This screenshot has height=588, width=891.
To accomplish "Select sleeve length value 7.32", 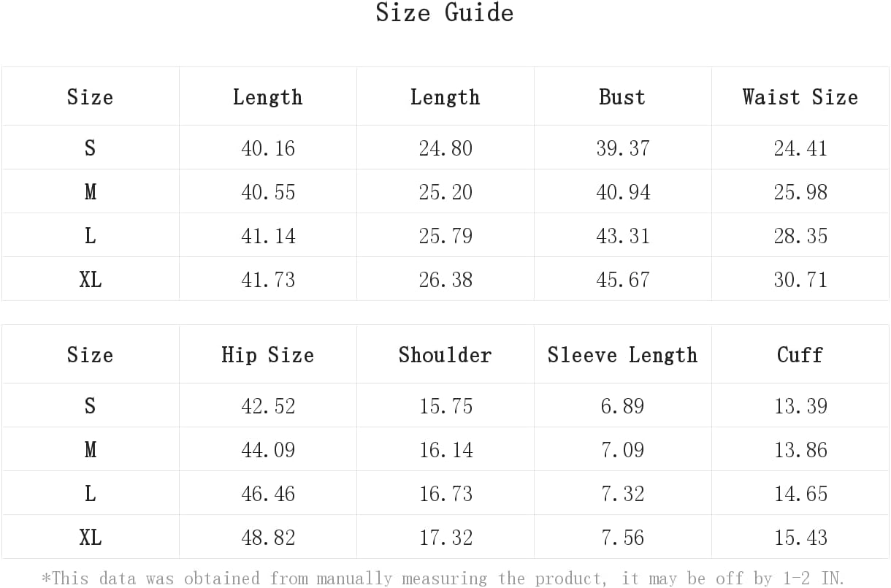I will point(623,494).
